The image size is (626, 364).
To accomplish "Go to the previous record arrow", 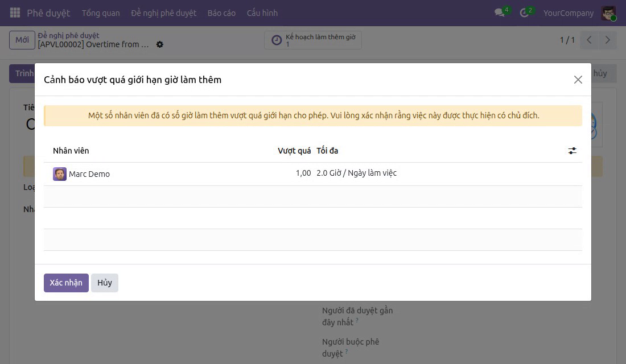I will [x=589, y=40].
